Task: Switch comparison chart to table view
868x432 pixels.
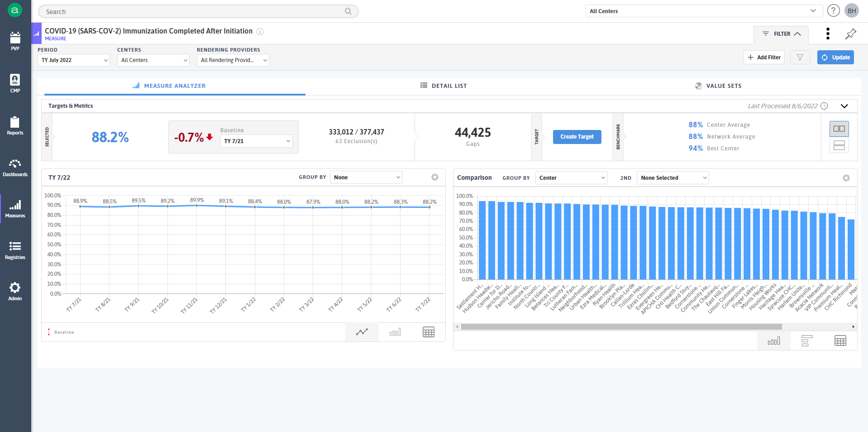Action: point(840,341)
